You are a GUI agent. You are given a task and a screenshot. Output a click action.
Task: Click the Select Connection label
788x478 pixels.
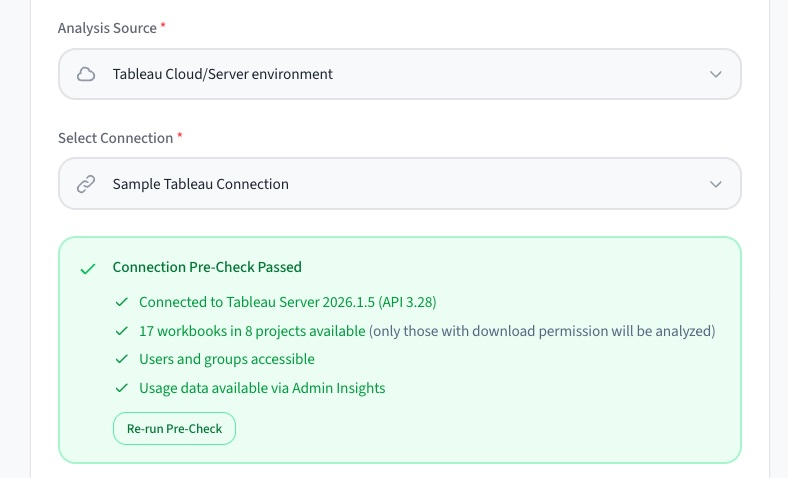[116, 138]
